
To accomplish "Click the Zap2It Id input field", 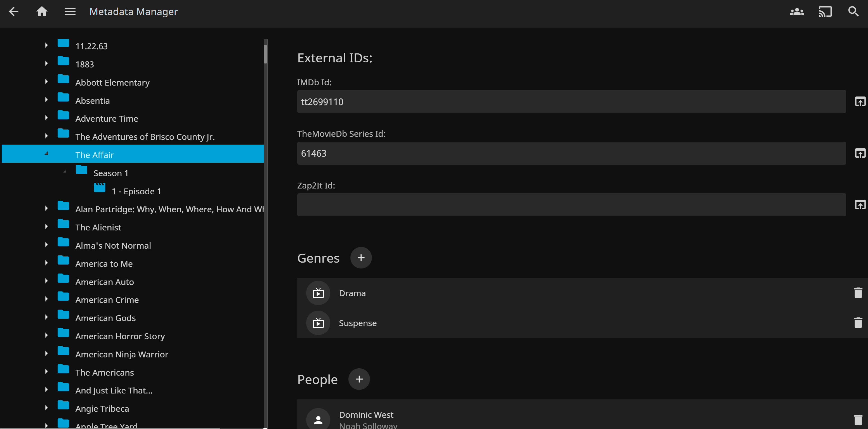I will click(x=571, y=205).
